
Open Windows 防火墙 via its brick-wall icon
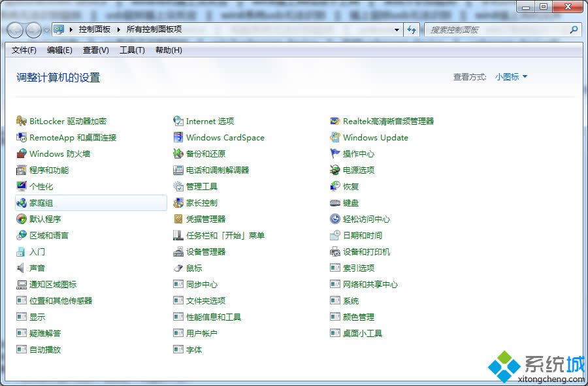pos(22,153)
